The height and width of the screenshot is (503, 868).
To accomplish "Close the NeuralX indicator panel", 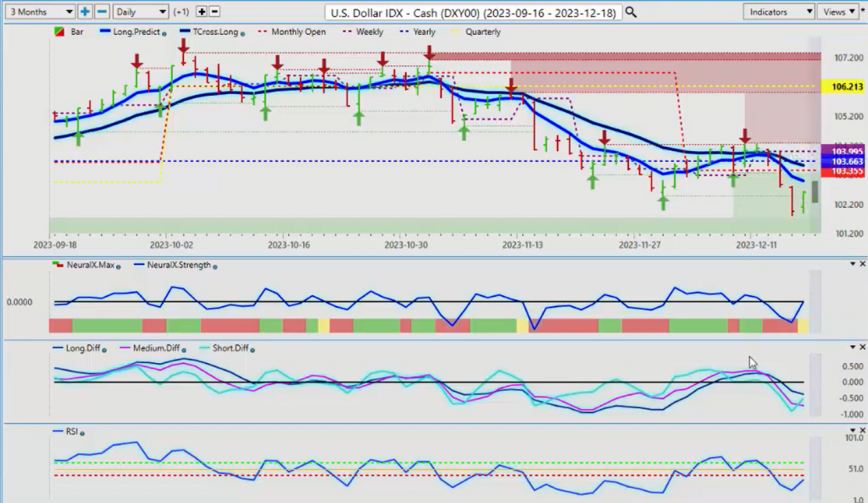I will (x=862, y=265).
